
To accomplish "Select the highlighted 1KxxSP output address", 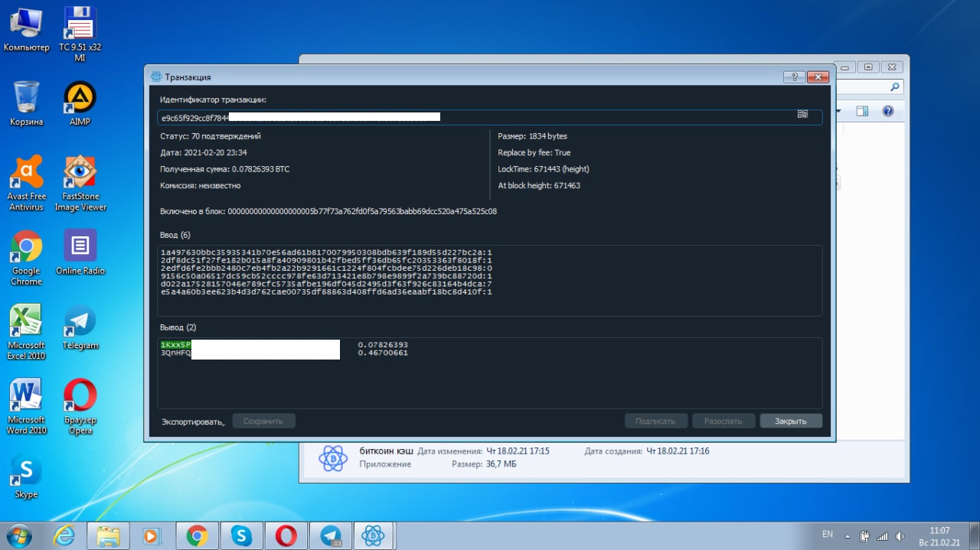I will (x=175, y=345).
